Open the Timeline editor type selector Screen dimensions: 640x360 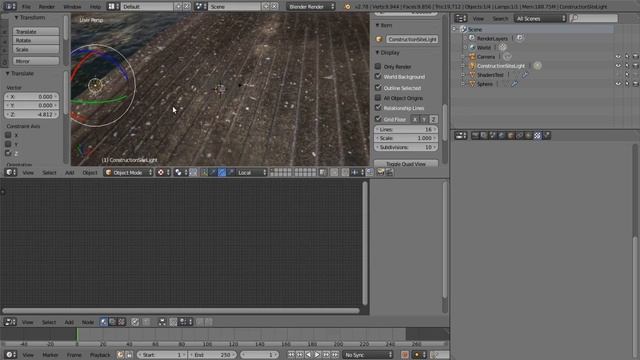(10, 354)
